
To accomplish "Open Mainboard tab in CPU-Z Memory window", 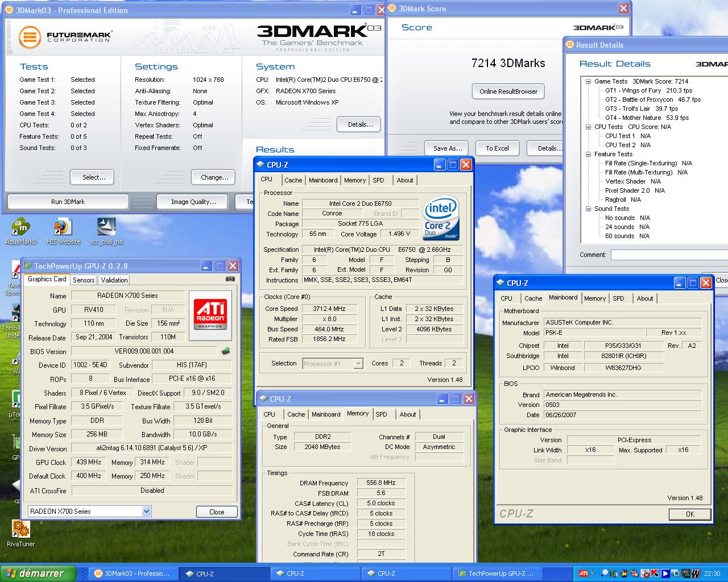I will pyautogui.click(x=326, y=414).
